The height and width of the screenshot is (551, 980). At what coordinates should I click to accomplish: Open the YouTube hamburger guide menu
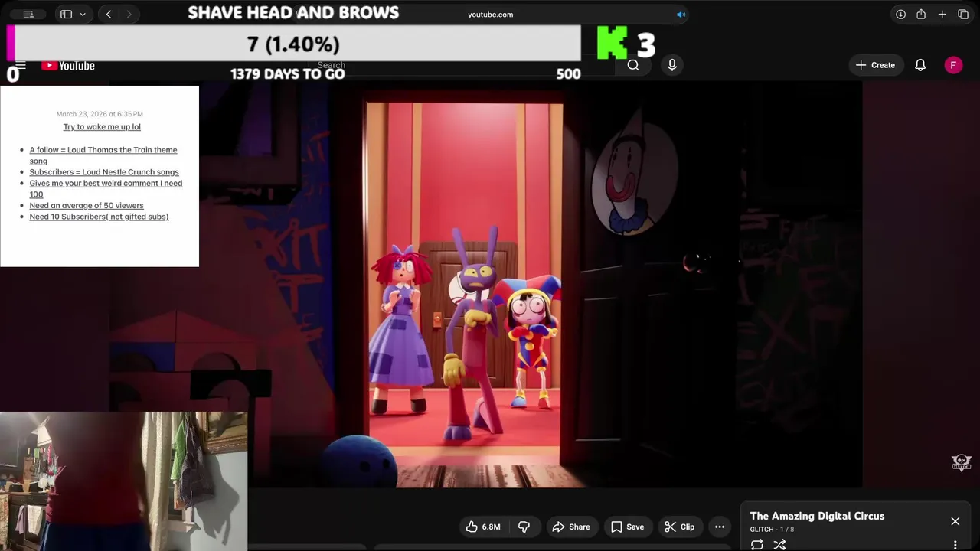[21, 65]
